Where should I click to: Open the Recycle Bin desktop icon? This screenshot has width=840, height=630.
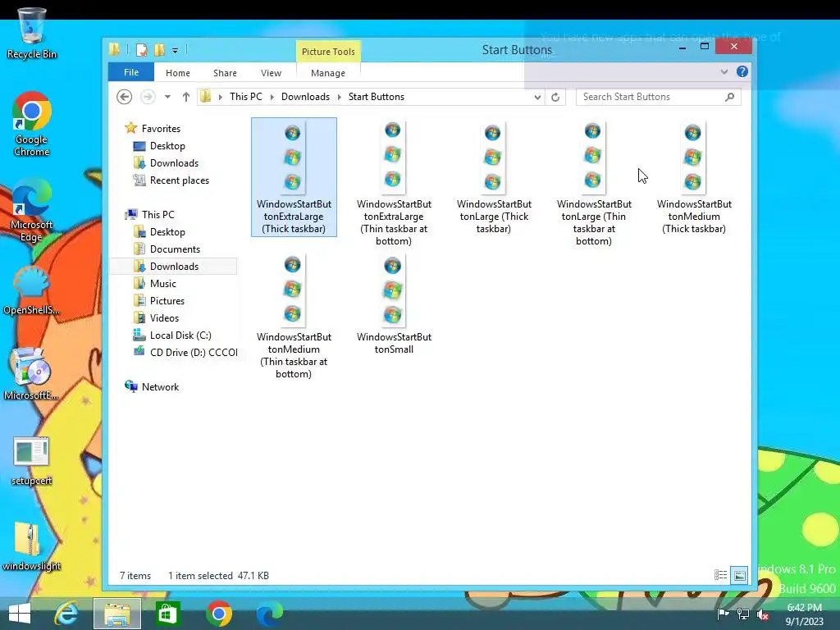pyautogui.click(x=32, y=33)
